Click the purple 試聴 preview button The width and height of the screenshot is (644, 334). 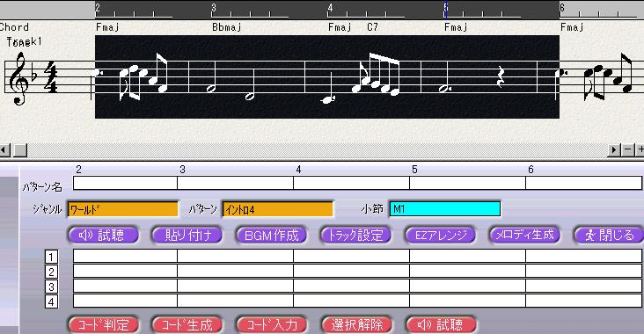(103, 235)
